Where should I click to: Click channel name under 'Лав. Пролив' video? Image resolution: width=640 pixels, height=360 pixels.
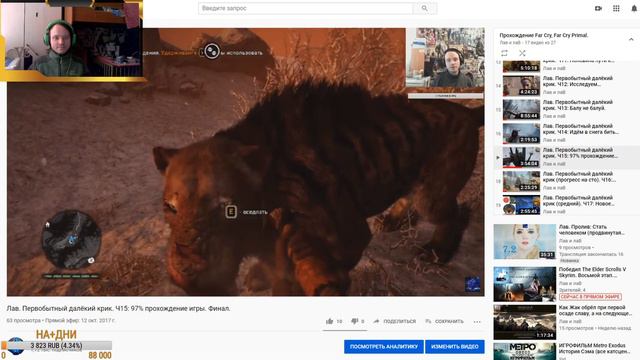click(x=570, y=241)
